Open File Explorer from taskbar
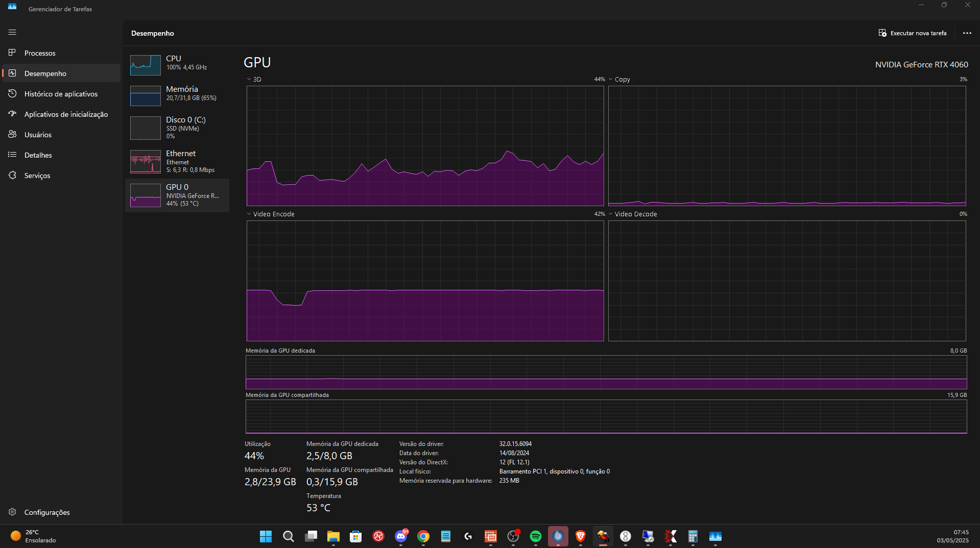The height and width of the screenshot is (548, 980). (x=333, y=536)
